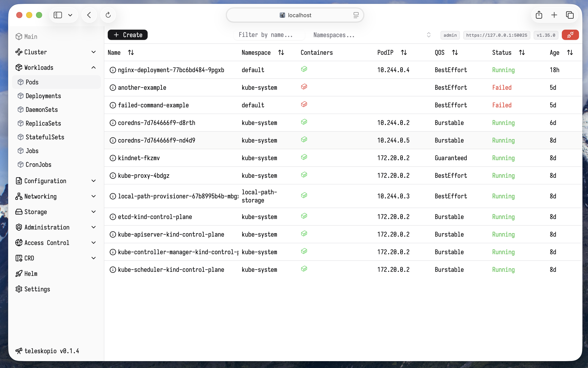
Task: Click info icon for failed-command-example pod
Action: click(x=113, y=105)
